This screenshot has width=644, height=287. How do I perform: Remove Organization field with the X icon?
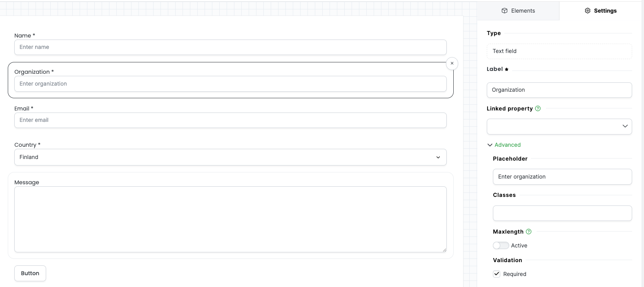coord(452,64)
